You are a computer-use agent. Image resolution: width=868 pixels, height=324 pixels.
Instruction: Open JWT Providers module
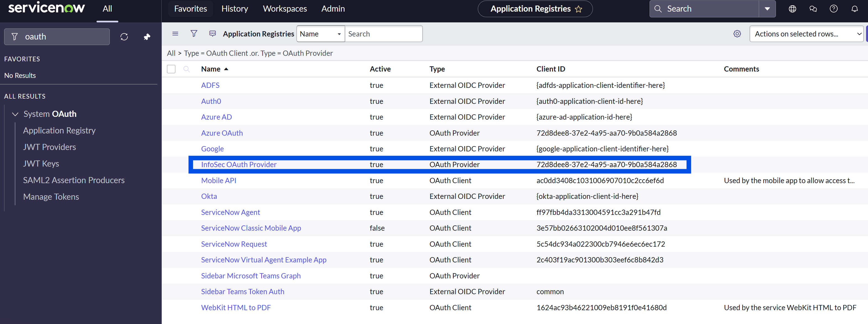[49, 147]
